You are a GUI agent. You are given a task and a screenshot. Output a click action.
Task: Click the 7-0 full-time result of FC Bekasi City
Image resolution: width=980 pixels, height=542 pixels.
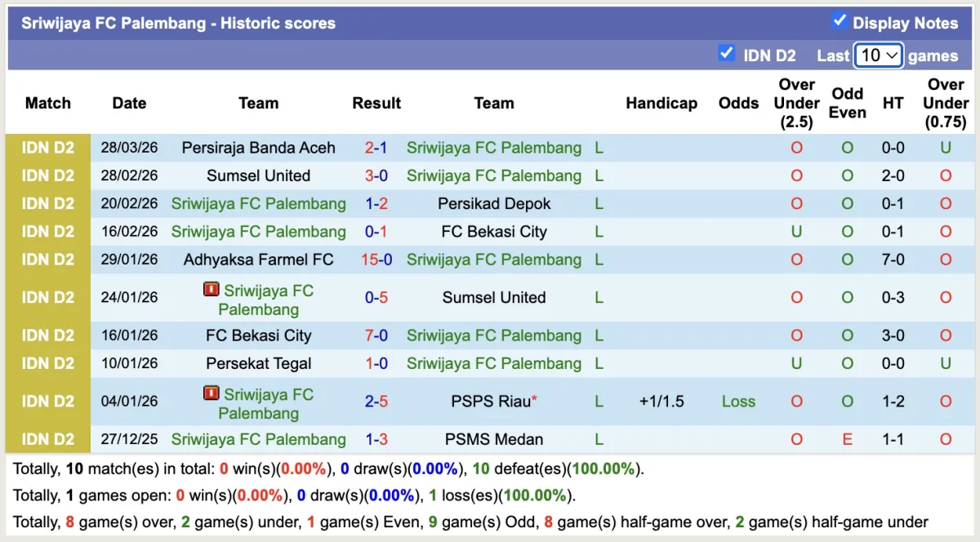tap(376, 335)
